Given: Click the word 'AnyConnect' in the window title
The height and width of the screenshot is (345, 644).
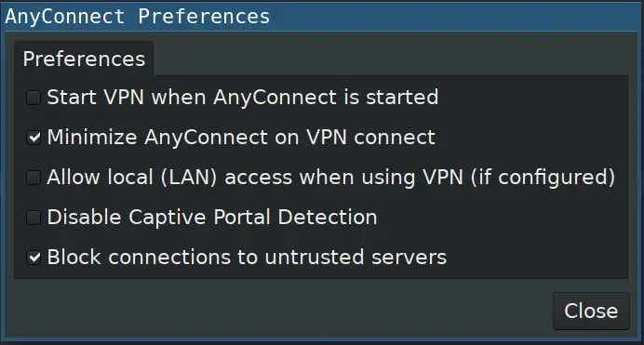Looking at the screenshot, I should click(65, 17).
